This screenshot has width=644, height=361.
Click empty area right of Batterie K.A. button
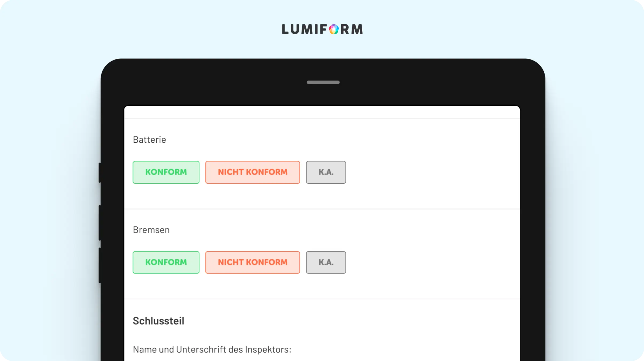click(433, 172)
